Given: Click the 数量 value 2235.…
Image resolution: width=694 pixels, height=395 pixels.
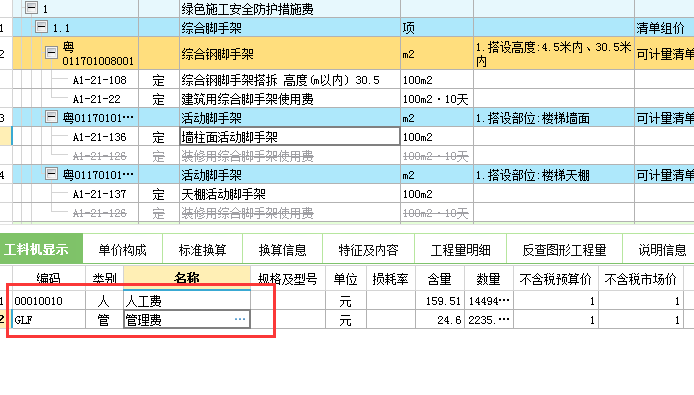Looking at the screenshot, I should (x=489, y=319).
